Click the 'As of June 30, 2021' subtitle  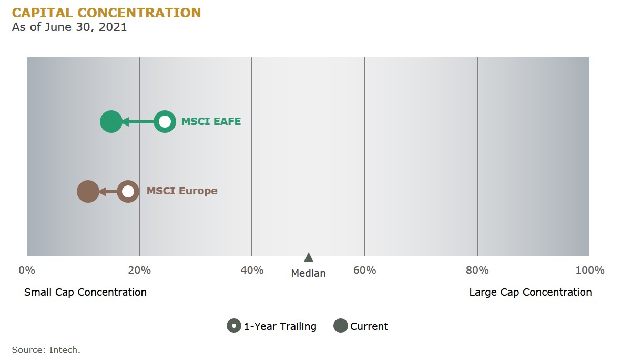tap(69, 27)
